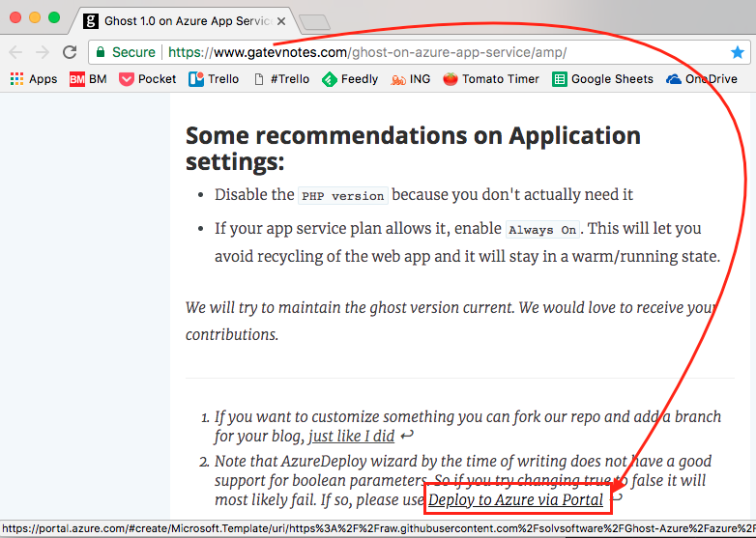
Task: Click the green secure padlock icon
Action: click(x=101, y=52)
